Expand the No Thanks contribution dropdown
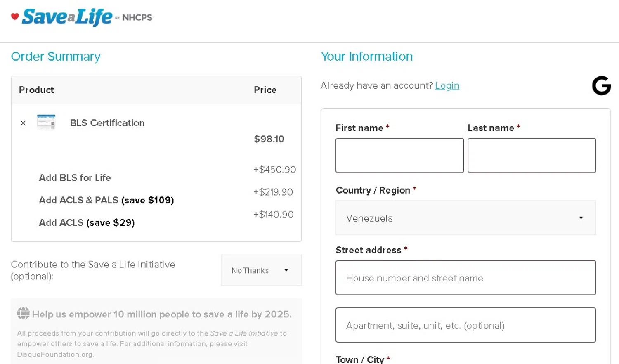The image size is (619, 364). [x=261, y=270]
